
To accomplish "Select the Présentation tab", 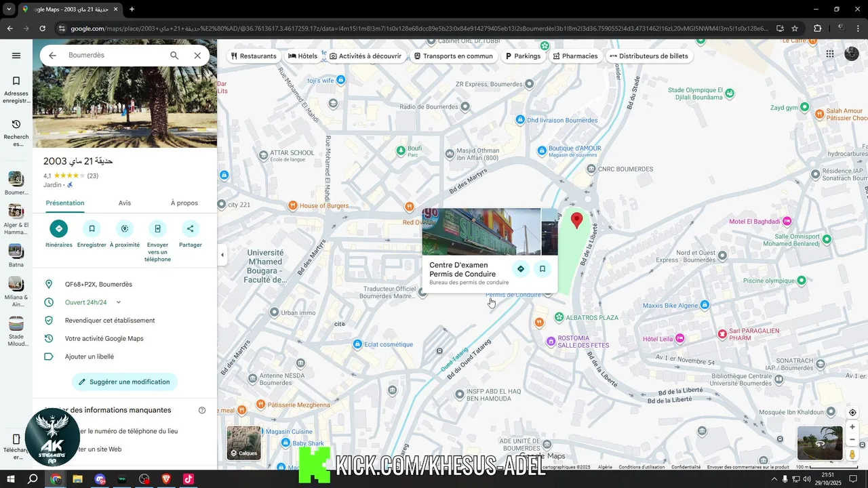I will click(65, 203).
